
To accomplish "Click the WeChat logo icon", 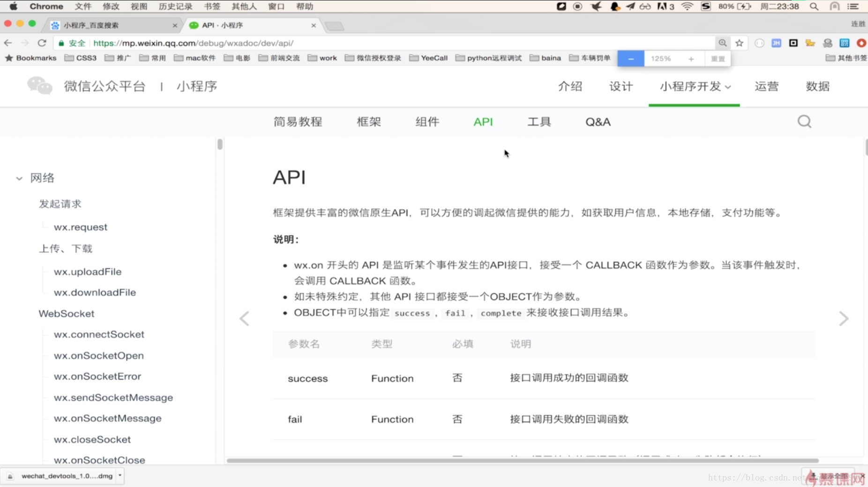I will [40, 86].
